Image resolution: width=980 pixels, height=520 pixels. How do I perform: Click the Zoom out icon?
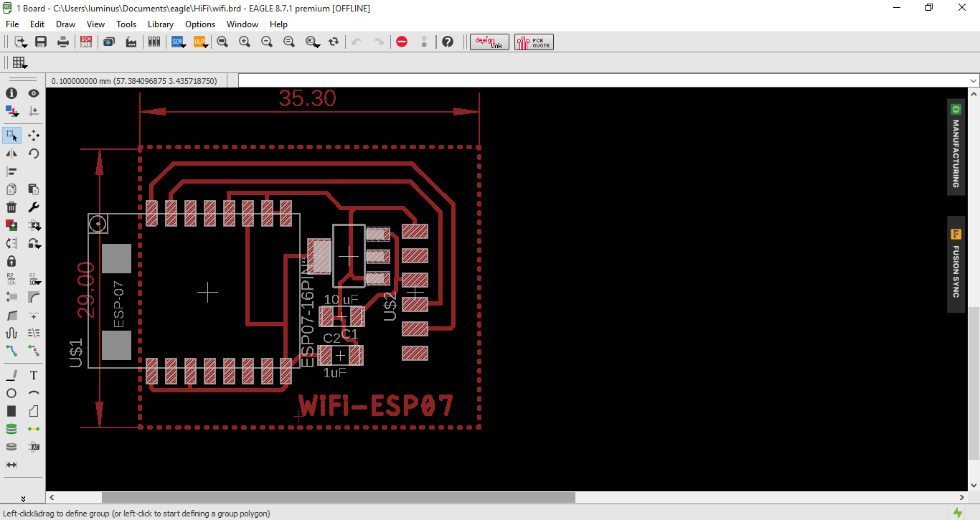pyautogui.click(x=267, y=42)
